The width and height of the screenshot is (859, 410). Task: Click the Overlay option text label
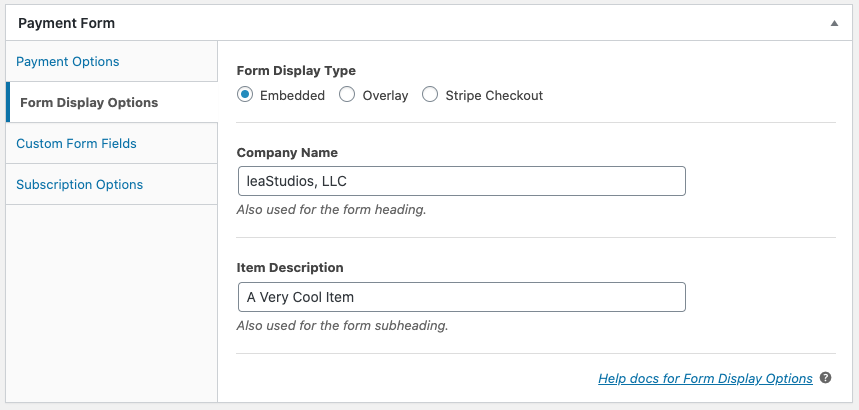click(385, 95)
